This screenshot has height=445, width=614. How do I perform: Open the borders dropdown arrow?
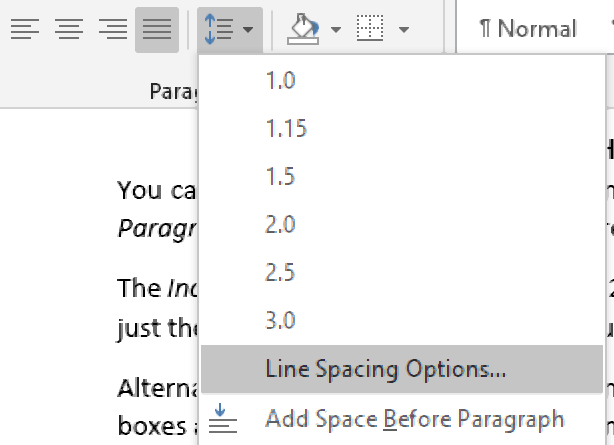(x=404, y=29)
